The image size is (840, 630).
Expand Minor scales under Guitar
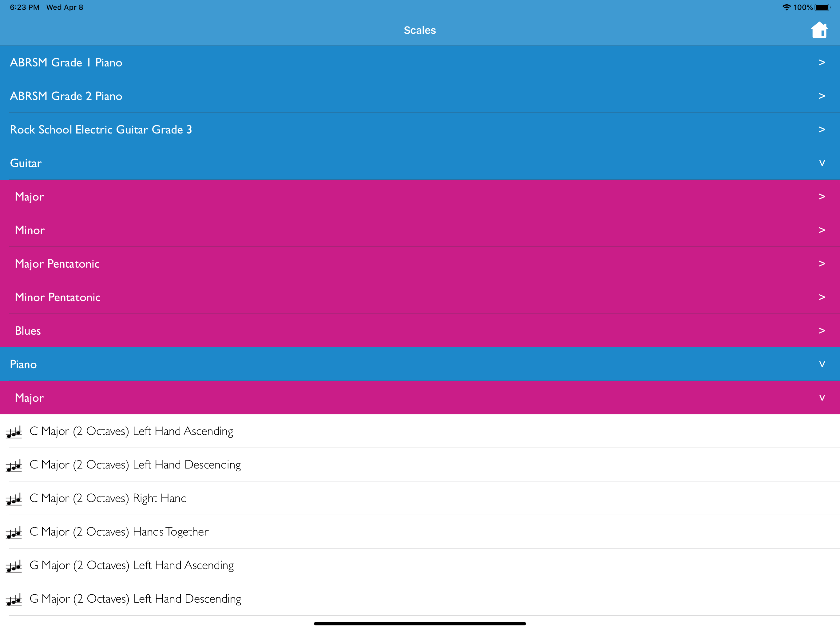[420, 230]
